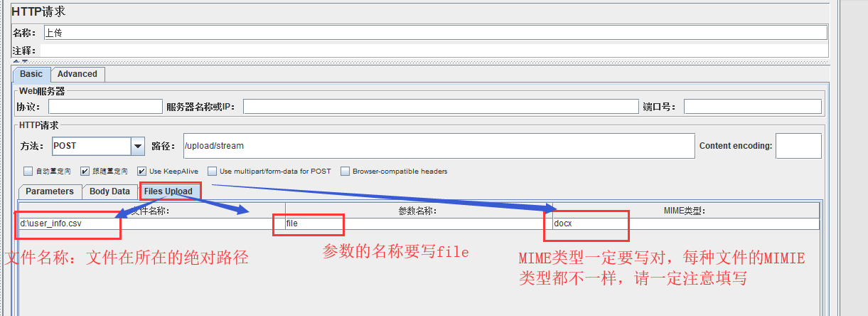Check the Browser-compatible headers option
Image resolution: width=868 pixels, height=316 pixels.
coord(345,172)
